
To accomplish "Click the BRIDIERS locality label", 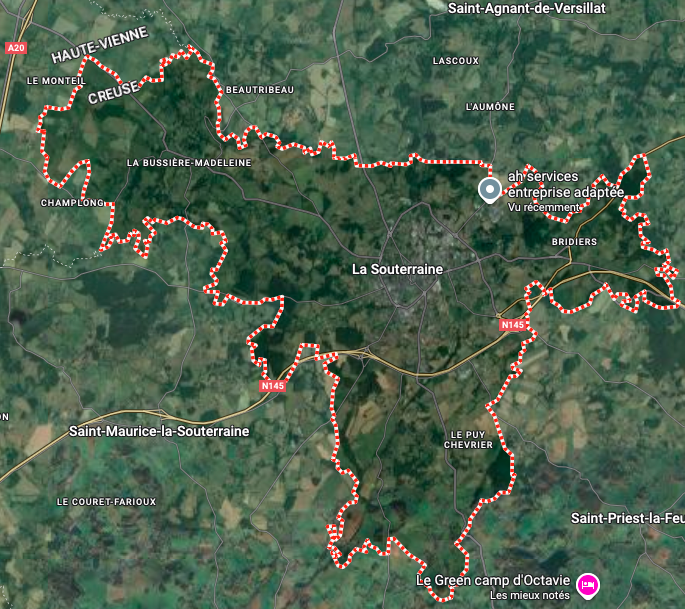I will pyautogui.click(x=574, y=242).
